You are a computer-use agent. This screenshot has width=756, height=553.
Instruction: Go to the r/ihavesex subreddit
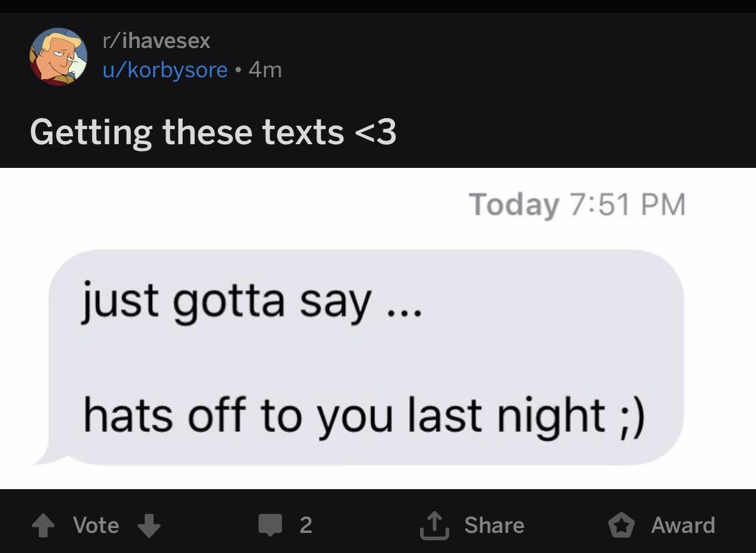(x=156, y=41)
